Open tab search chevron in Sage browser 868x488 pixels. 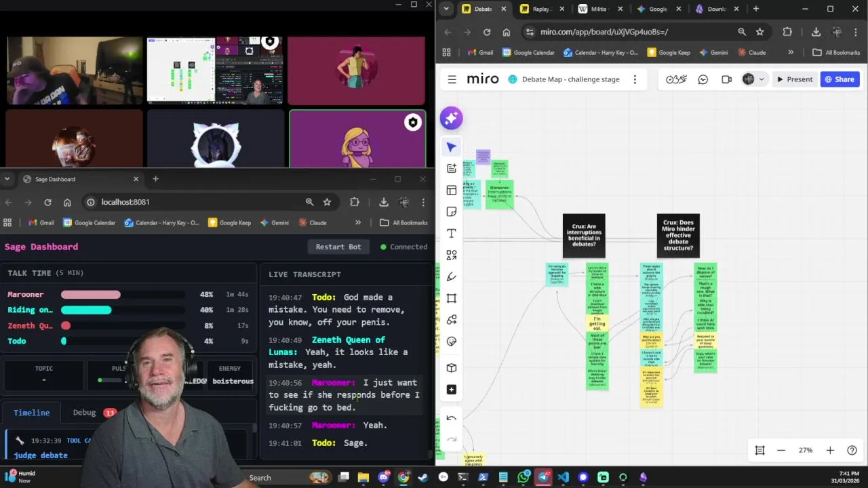[7, 179]
